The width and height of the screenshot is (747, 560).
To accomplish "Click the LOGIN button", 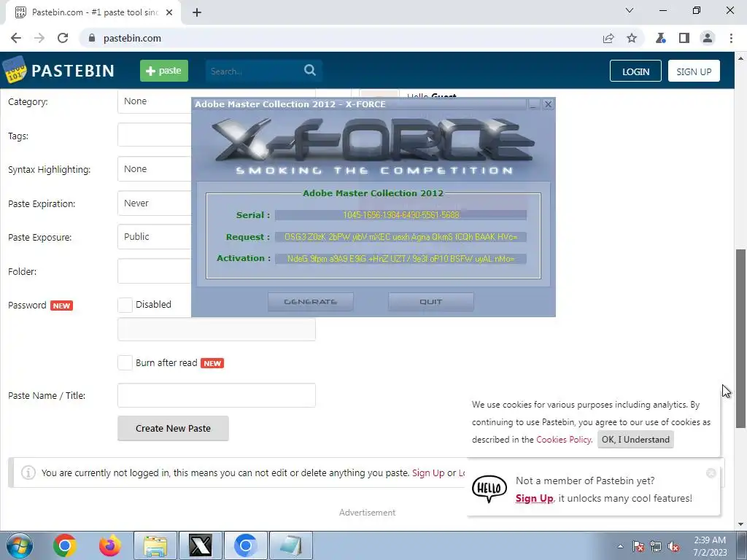I will click(635, 71).
